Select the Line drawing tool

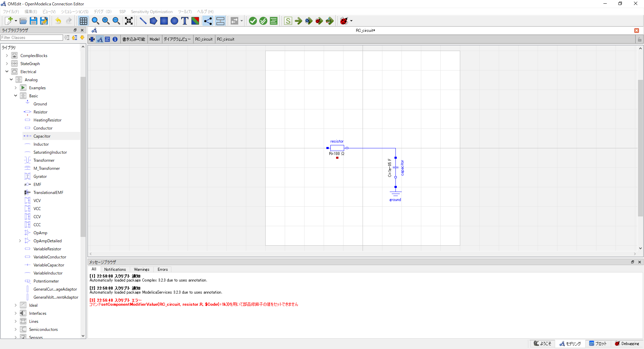pyautogui.click(x=143, y=21)
